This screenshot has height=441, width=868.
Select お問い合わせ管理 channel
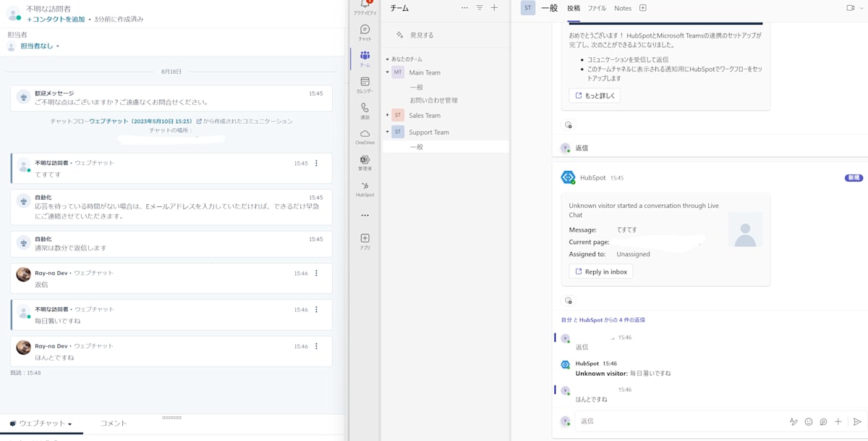(434, 101)
